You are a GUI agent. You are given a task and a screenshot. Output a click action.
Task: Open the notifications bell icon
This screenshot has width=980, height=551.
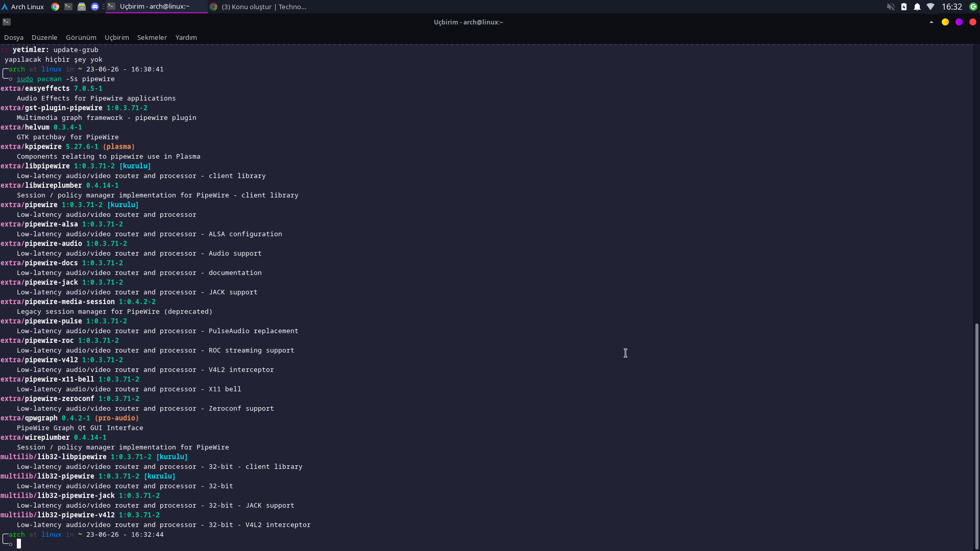[917, 7]
